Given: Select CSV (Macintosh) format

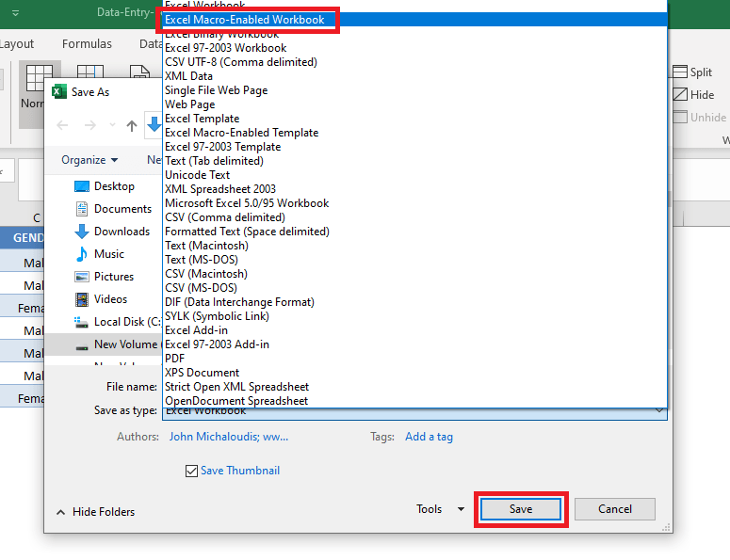Looking at the screenshot, I should 414,274.
